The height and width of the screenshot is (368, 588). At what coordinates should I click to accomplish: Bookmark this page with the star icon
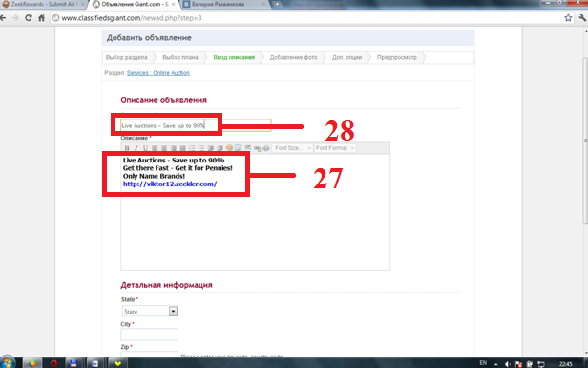pyautogui.click(x=568, y=17)
